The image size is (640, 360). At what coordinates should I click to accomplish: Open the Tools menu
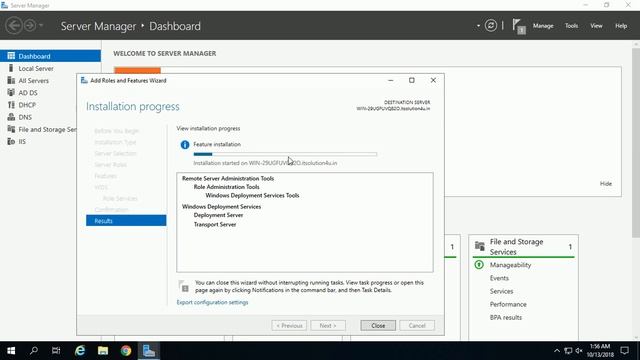tap(571, 26)
